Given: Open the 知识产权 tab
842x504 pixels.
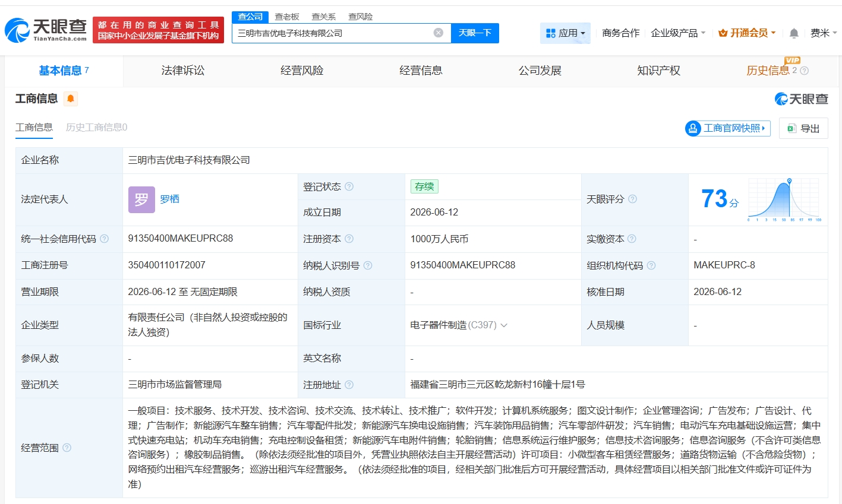Looking at the screenshot, I should point(658,71).
